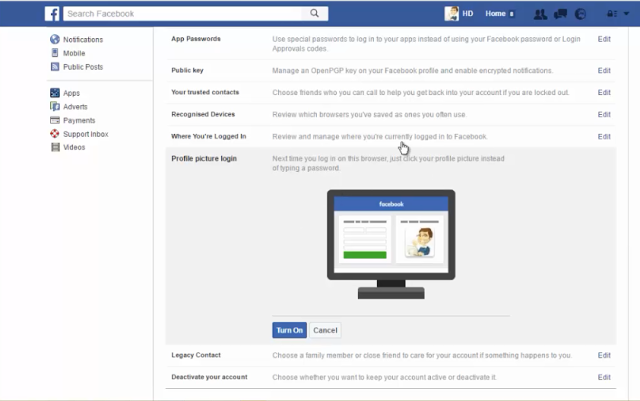The image size is (640, 401).
Task: Click the Public Posts feed icon
Action: pos(55,67)
